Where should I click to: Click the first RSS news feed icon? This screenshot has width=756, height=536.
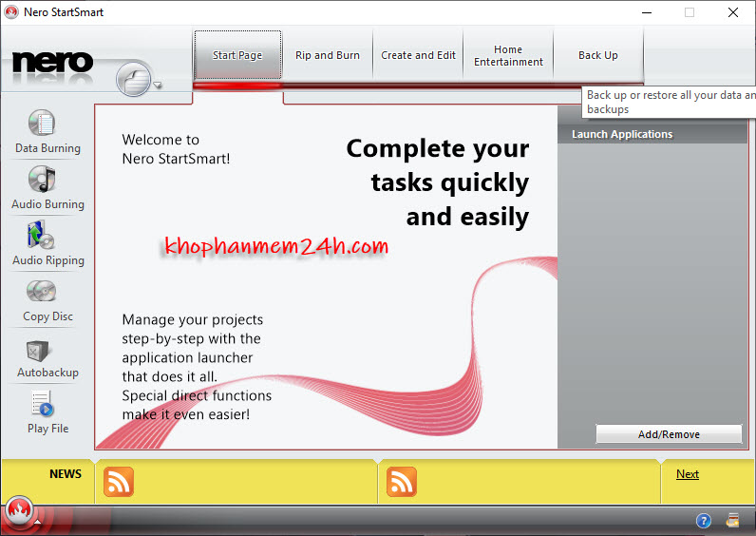pos(119,482)
